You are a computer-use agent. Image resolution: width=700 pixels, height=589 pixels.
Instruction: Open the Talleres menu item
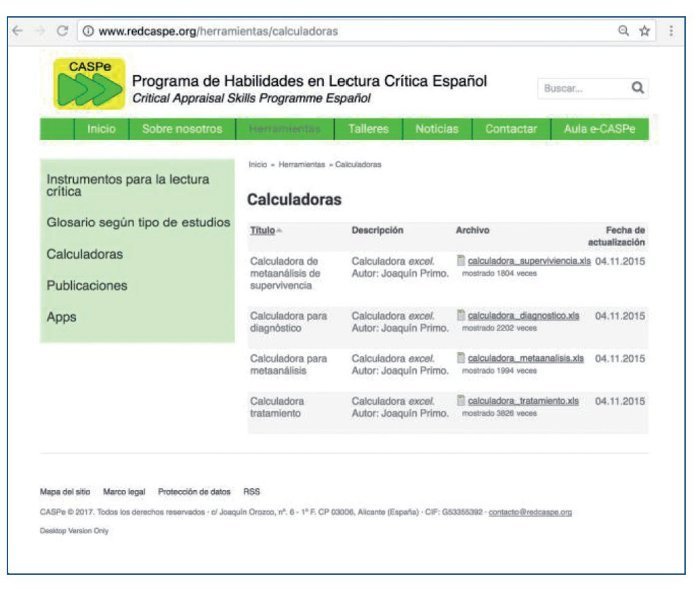[368, 129]
